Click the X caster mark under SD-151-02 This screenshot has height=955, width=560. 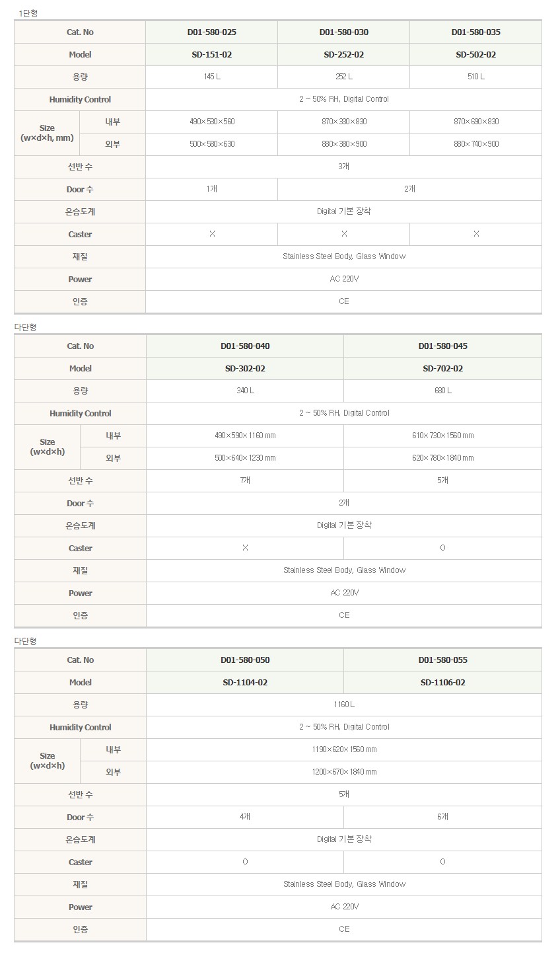click(211, 234)
